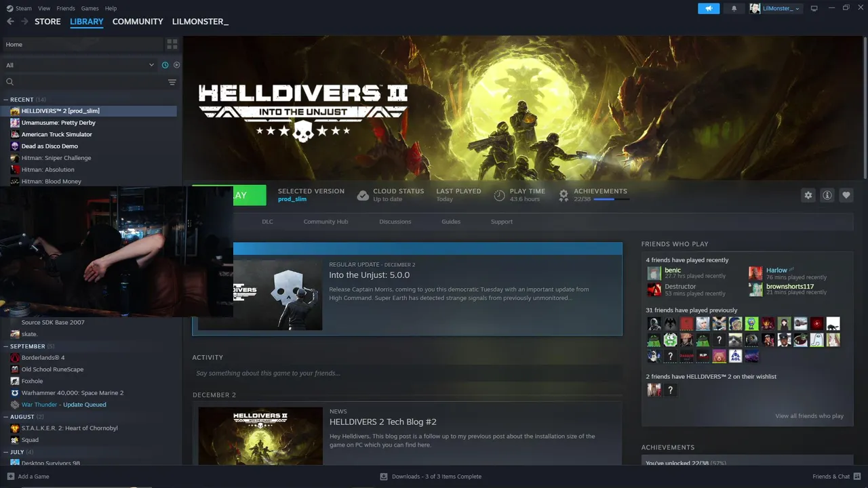
Task: Open game settings gear icon
Action: [x=808, y=195]
